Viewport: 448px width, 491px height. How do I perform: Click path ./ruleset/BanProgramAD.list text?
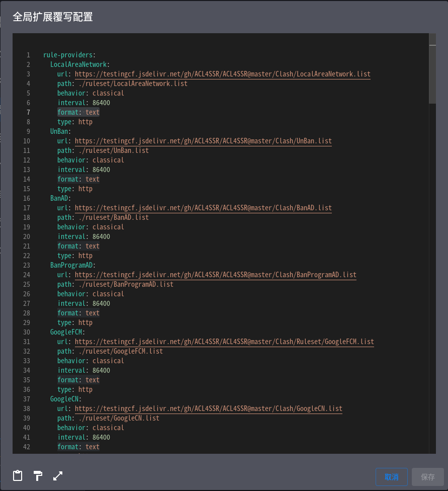click(x=115, y=284)
